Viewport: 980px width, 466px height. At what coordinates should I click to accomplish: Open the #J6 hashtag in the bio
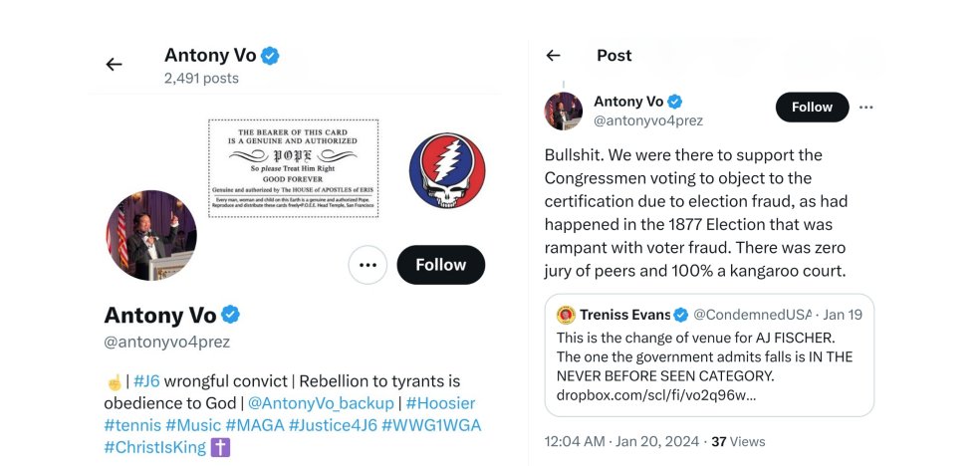146,381
